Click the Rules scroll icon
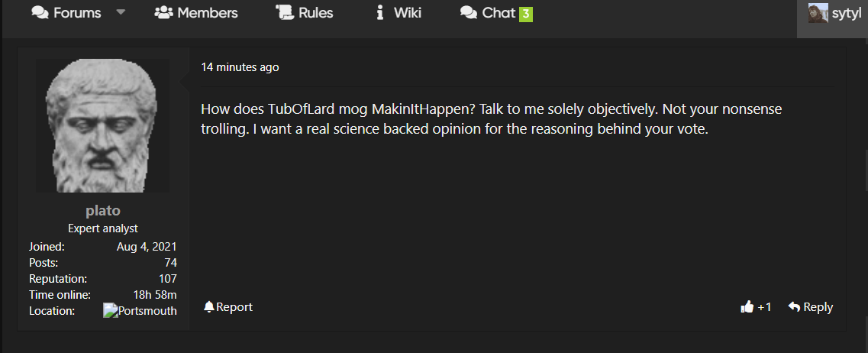 [285, 13]
